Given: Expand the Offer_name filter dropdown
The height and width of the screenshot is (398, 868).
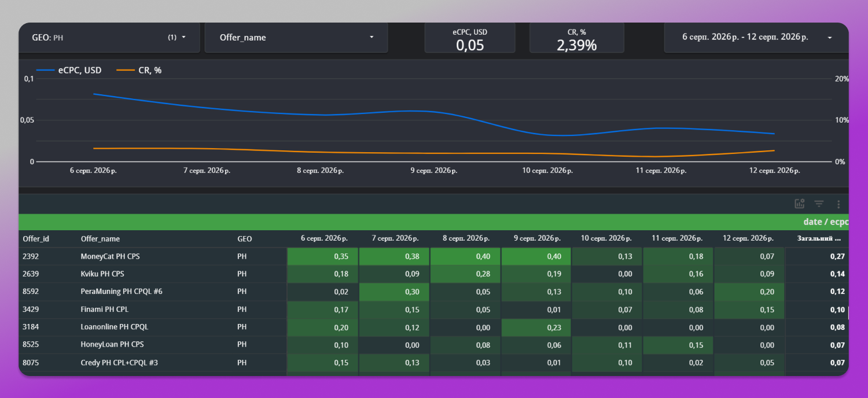Looking at the screenshot, I should point(296,38).
